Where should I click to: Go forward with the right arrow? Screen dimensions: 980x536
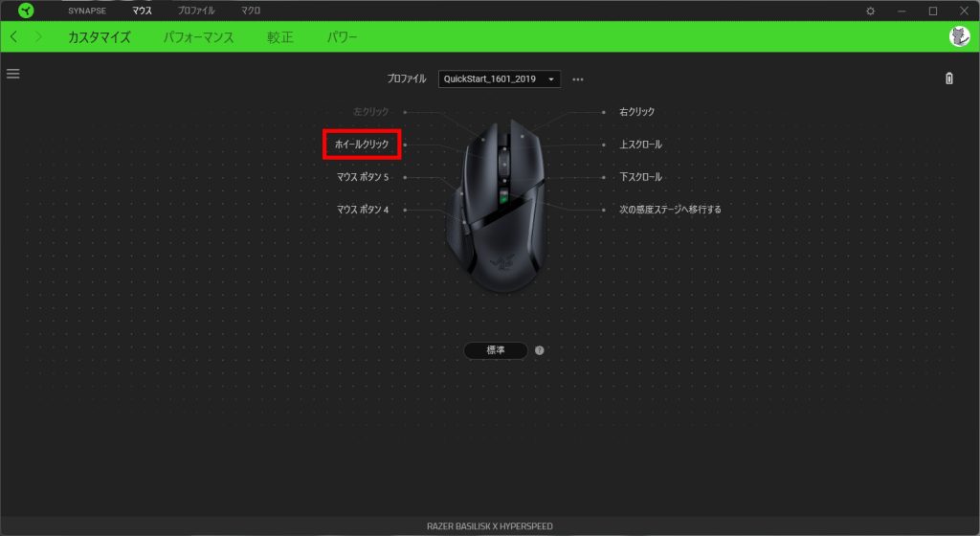click(x=38, y=37)
